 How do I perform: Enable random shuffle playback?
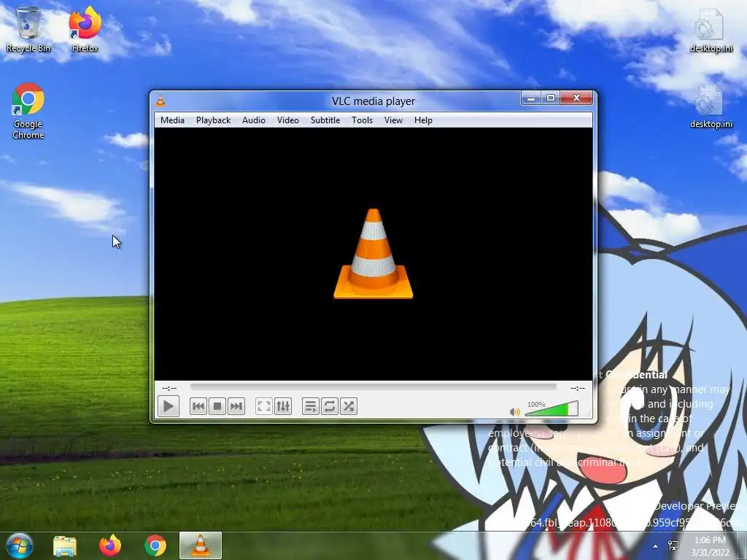tap(349, 406)
